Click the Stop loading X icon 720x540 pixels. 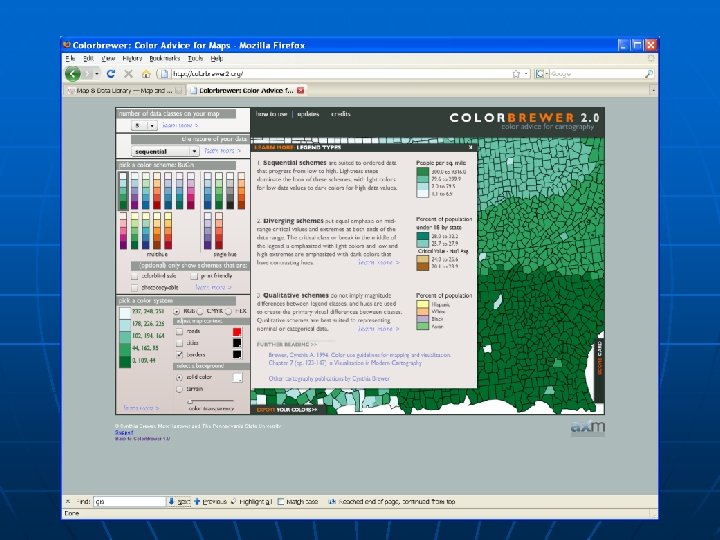(x=129, y=73)
